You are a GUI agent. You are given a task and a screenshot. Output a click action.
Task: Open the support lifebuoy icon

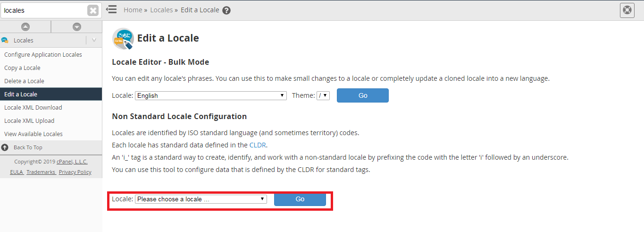[x=627, y=10]
